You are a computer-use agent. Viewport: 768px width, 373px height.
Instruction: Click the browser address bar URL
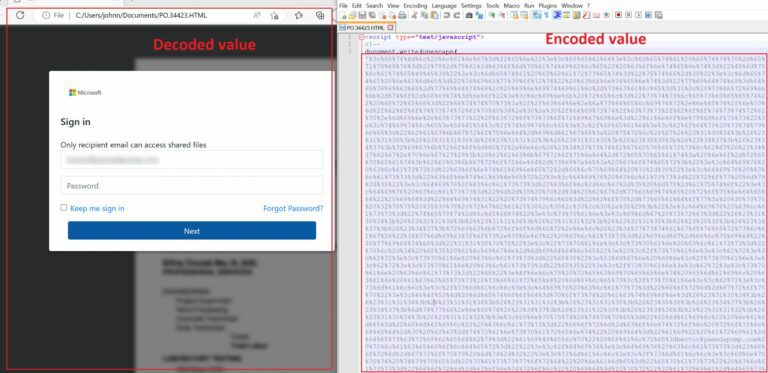pyautogui.click(x=141, y=15)
